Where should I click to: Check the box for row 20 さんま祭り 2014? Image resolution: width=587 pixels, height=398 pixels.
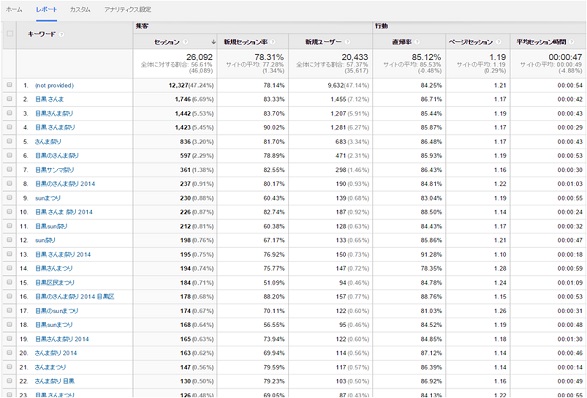coord(10,353)
